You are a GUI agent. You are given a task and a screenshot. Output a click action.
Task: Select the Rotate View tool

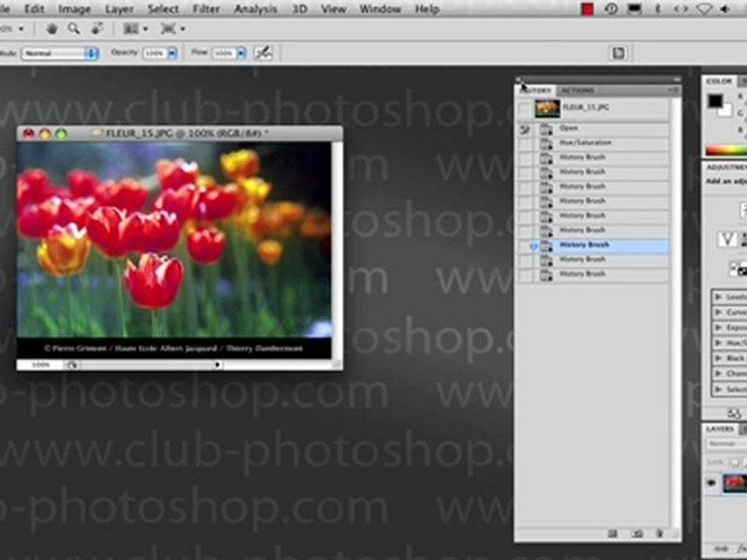(x=97, y=29)
